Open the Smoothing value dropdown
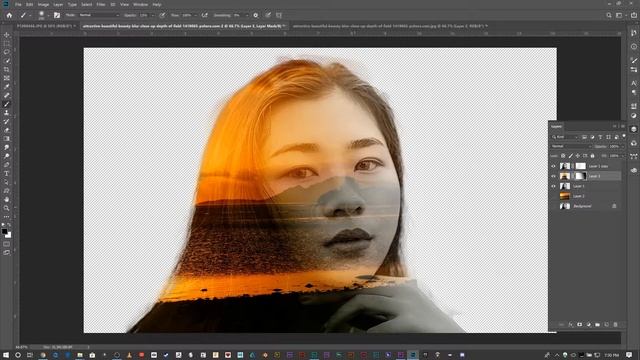Screen dimensions: 640x360 tap(247, 15)
